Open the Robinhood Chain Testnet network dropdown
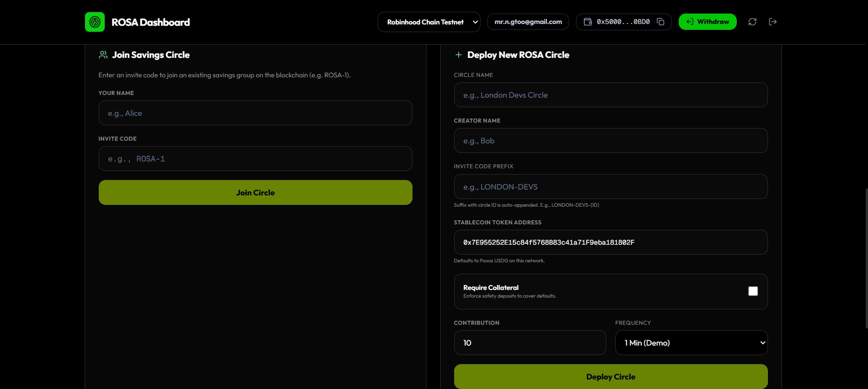This screenshot has height=389, width=868. tap(429, 22)
